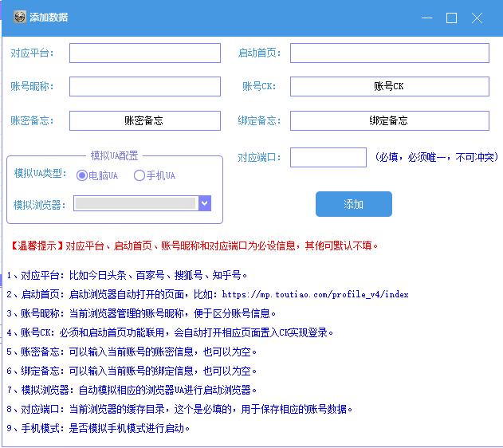The width and height of the screenshot is (503, 448).
Task: Click the app icon in the title bar
Action: [x=20, y=17]
